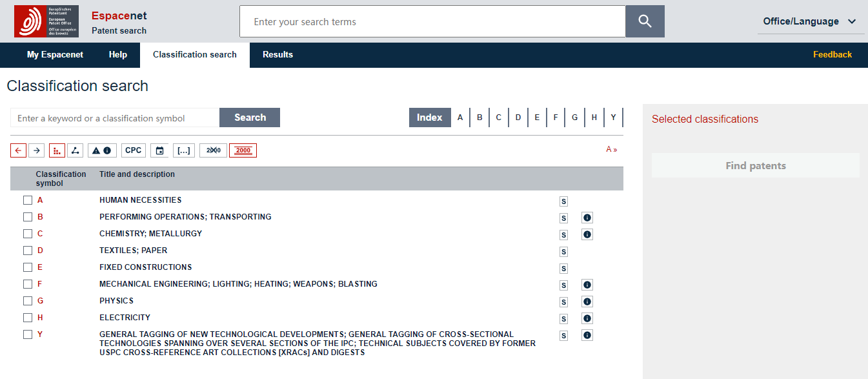Click the forward arrow toolbar icon
Screen dimensions: 868x379
point(37,150)
